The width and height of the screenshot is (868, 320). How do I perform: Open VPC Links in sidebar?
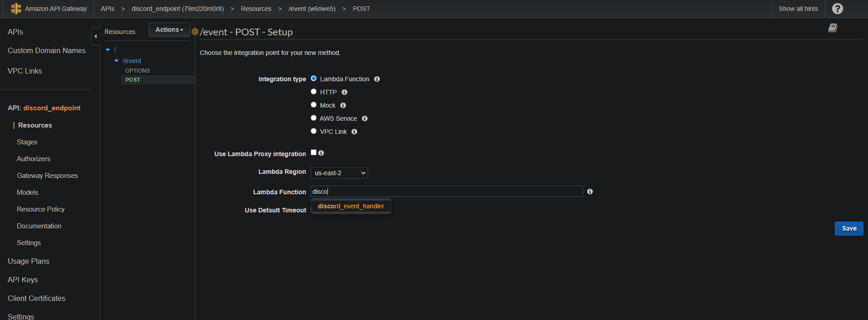pyautogui.click(x=25, y=71)
